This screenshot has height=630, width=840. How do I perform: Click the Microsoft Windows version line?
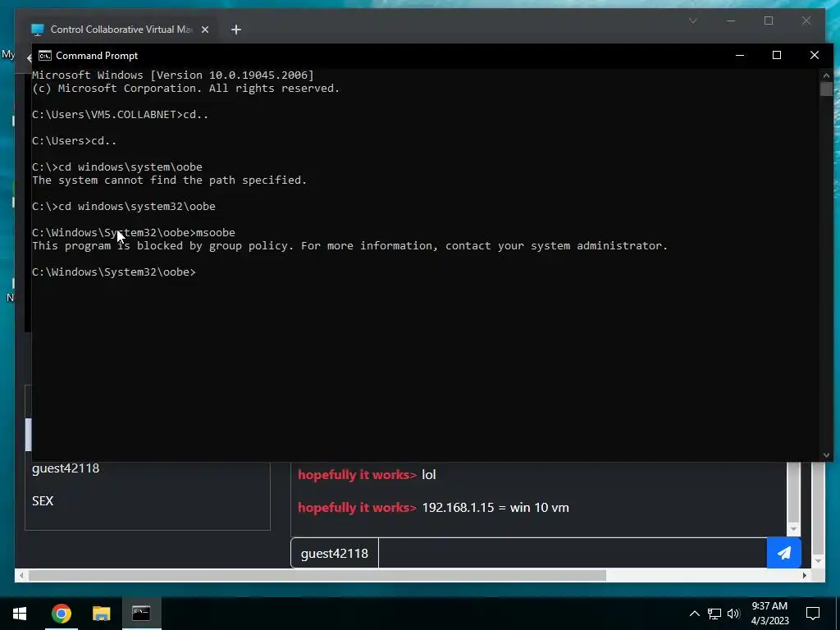pos(172,75)
